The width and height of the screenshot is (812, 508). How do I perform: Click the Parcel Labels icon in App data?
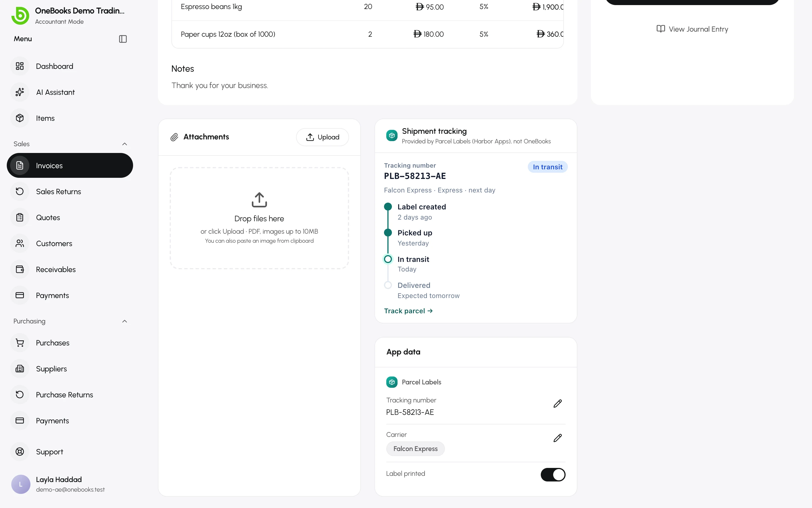pos(392,382)
